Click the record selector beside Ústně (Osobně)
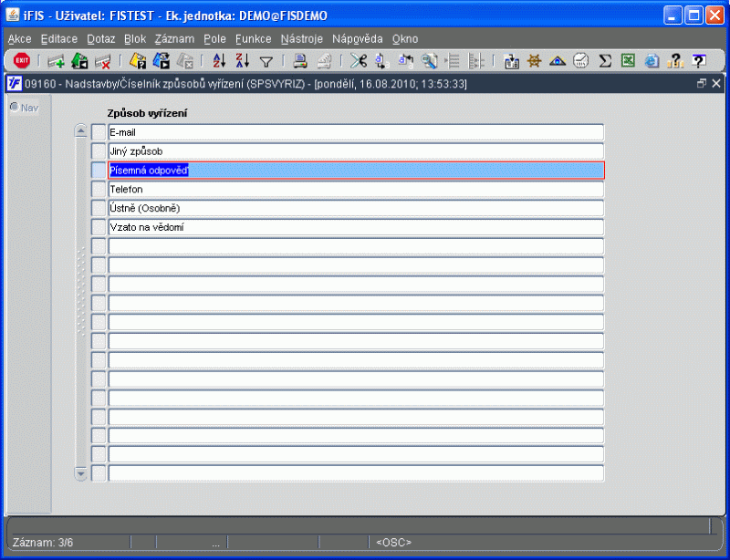Image resolution: width=730 pixels, height=560 pixels. (x=99, y=208)
